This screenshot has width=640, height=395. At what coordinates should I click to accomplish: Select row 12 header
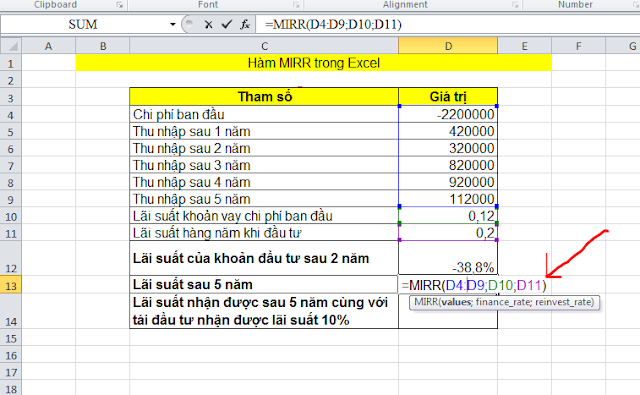click(11, 258)
